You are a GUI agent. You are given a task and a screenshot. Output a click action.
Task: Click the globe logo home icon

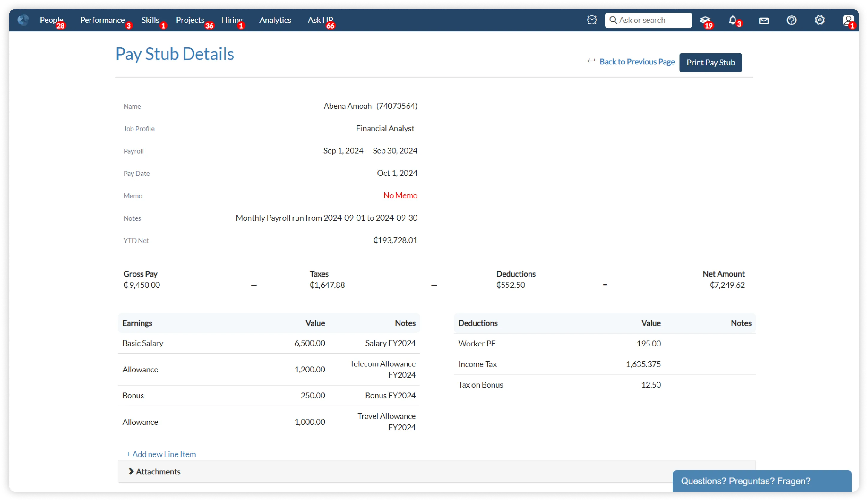coord(23,20)
